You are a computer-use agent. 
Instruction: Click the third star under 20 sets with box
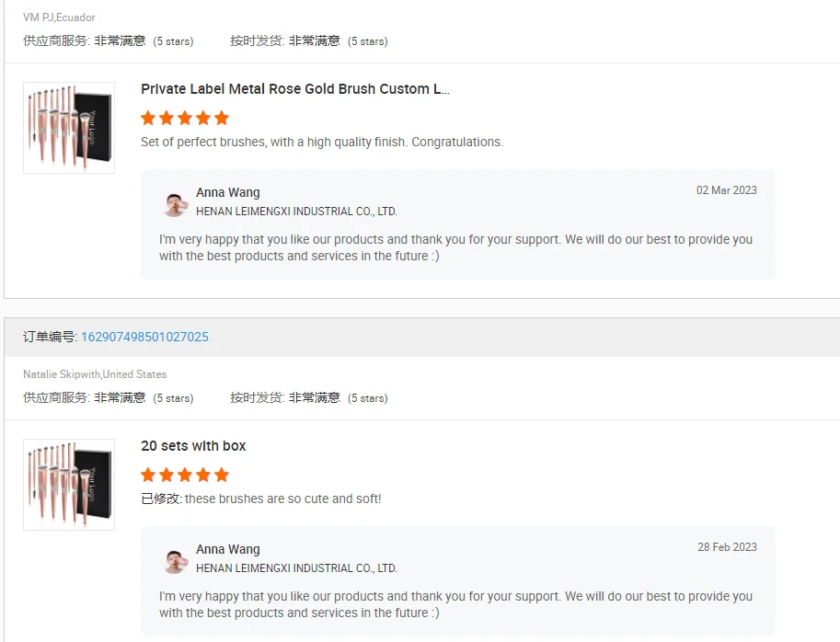coord(185,475)
